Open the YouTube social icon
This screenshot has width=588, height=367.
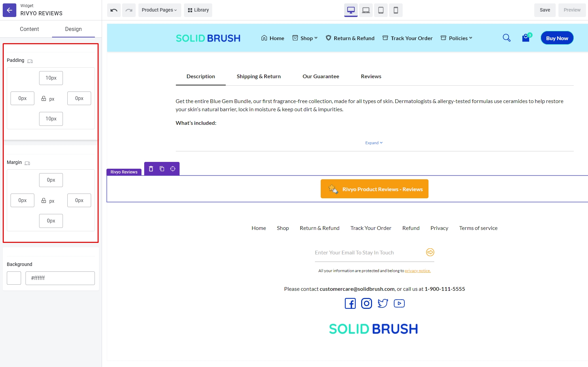pos(399,303)
